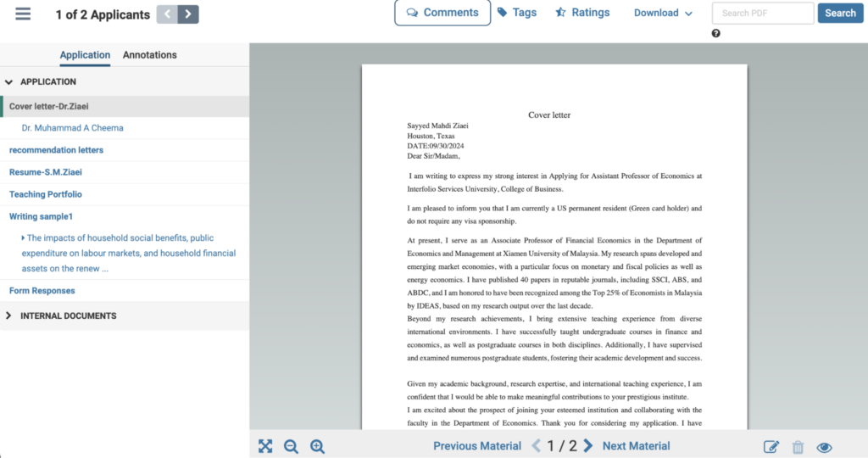The width and height of the screenshot is (868, 458).
Task: Click the 'Cover letter' heading in the PDF
Action: pos(549,115)
